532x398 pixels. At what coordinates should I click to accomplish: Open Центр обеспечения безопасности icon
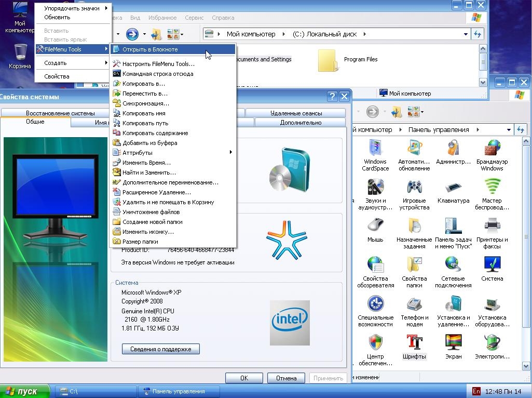[x=375, y=350]
